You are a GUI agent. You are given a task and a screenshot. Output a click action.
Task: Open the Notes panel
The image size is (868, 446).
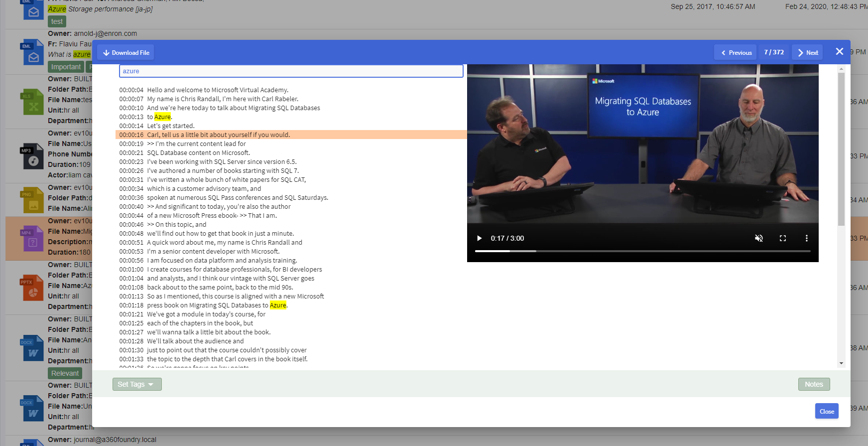click(814, 384)
